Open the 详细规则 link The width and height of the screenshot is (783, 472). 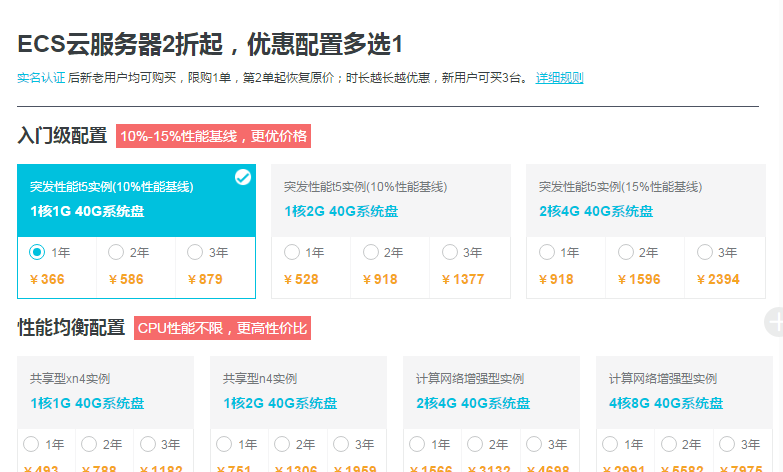(559, 78)
